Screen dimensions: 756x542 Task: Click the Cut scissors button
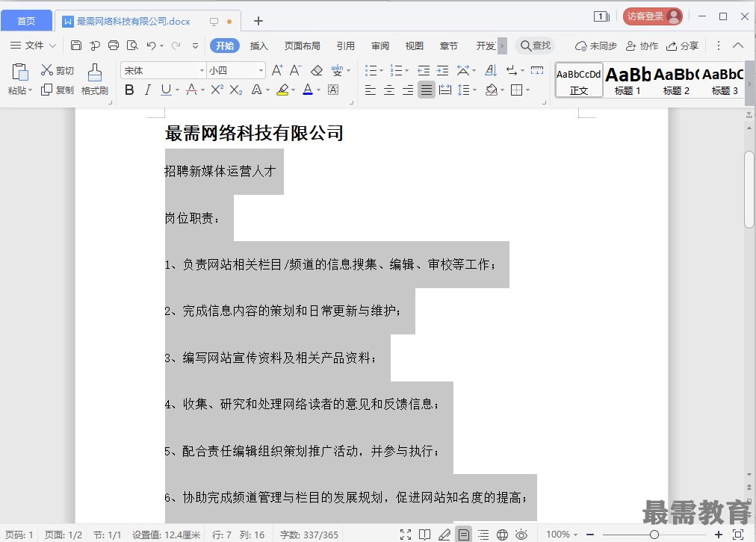coord(58,70)
